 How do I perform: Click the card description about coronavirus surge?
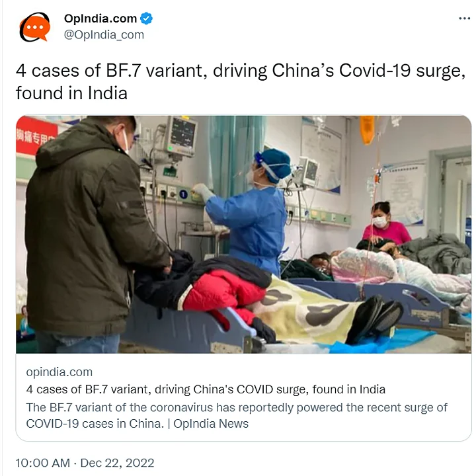coord(237,415)
